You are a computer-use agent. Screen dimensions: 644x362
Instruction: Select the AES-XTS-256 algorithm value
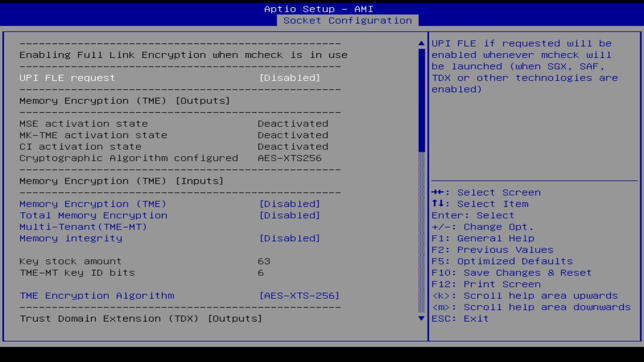[x=298, y=295]
